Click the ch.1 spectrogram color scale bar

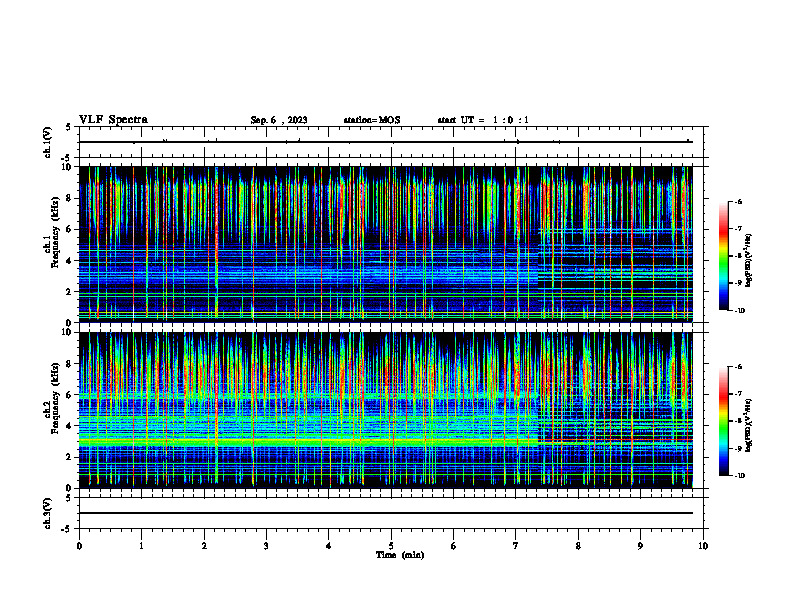point(723,256)
